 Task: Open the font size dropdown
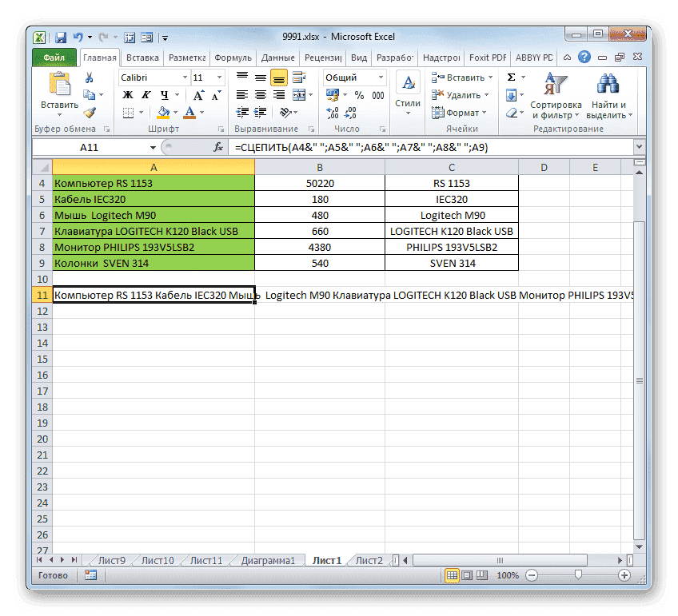pyautogui.click(x=218, y=77)
